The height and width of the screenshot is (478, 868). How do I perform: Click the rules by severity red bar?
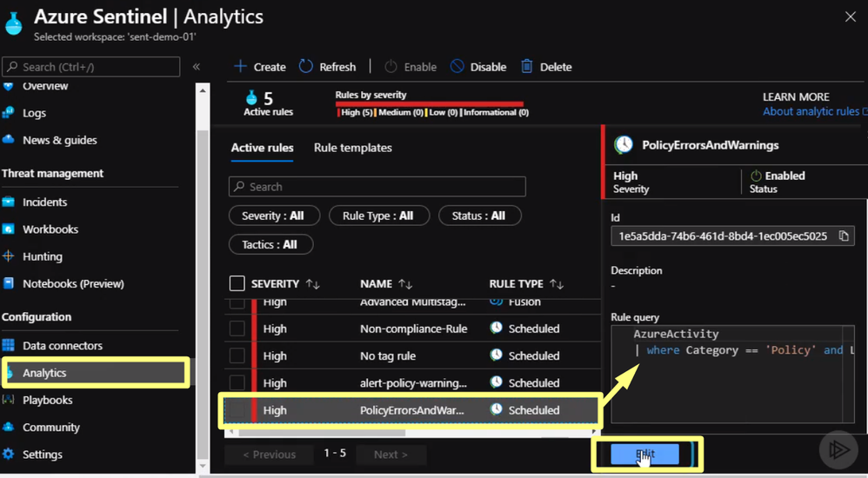(x=429, y=104)
